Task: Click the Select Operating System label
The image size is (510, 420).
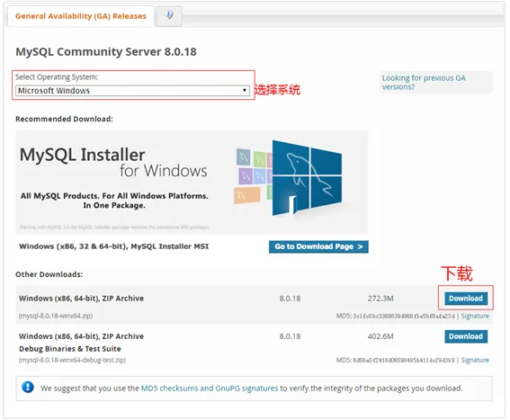Action: [57, 77]
